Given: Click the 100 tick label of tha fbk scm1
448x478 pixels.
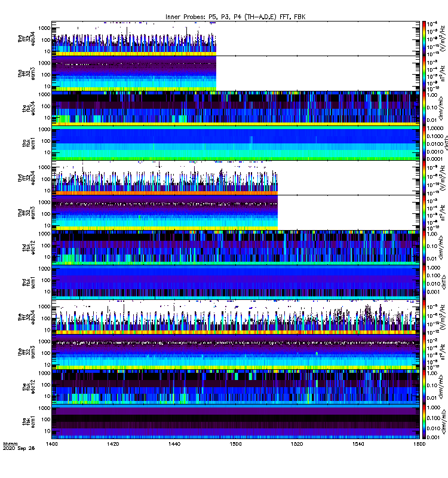Looking at the screenshot, I should click(46, 141).
